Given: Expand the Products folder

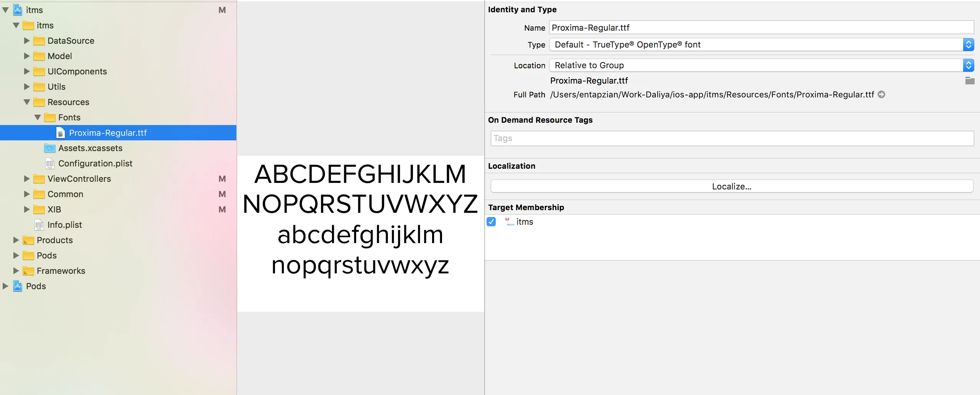Looking at the screenshot, I should 16,240.
